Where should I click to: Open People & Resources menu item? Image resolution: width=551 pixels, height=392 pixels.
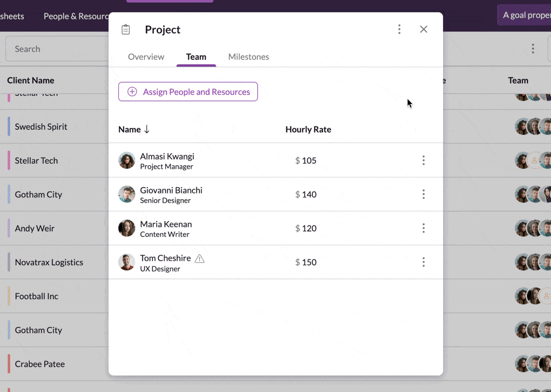click(x=76, y=16)
